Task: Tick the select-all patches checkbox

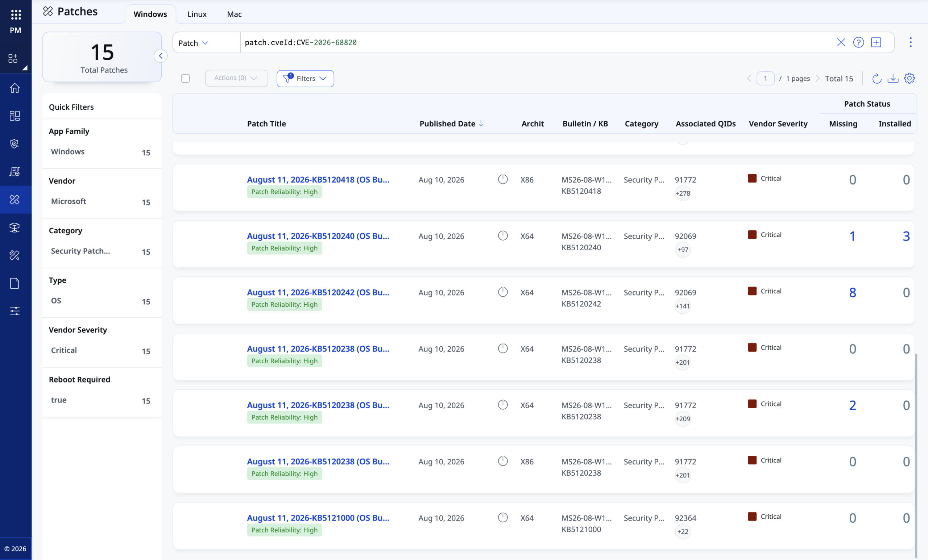Action: pos(185,78)
